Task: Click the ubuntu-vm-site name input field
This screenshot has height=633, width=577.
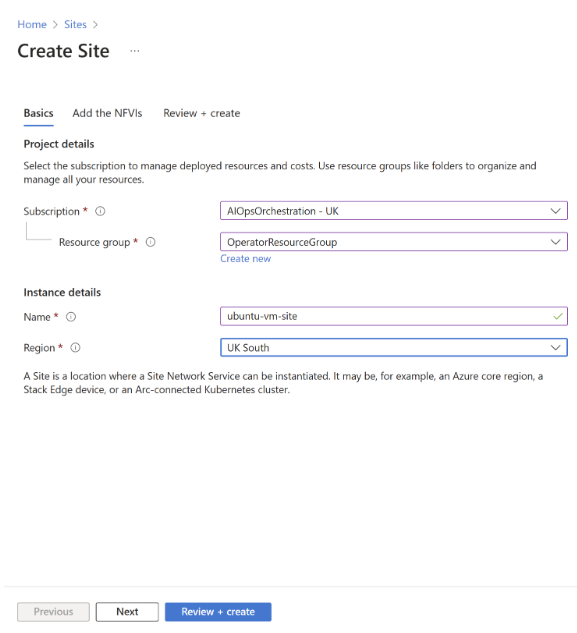Action: (394, 316)
